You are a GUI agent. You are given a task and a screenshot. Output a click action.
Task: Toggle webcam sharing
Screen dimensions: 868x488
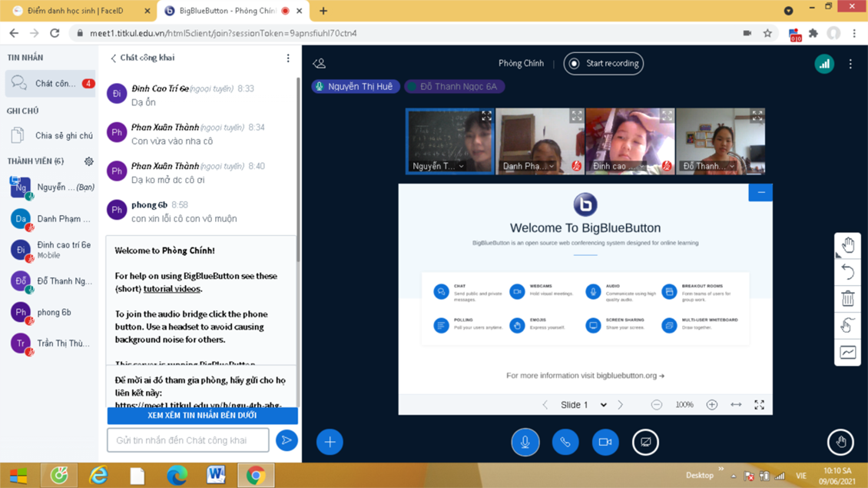pyautogui.click(x=605, y=442)
